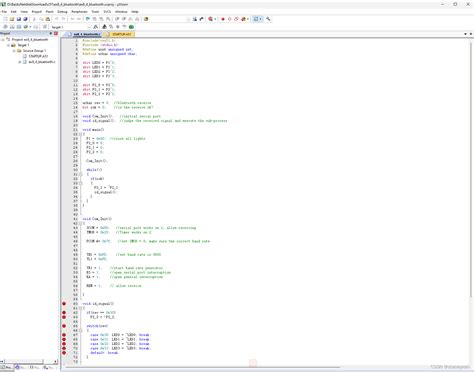Click the Undo arrow icon
The width and height of the screenshot is (474, 372).
[57, 19]
